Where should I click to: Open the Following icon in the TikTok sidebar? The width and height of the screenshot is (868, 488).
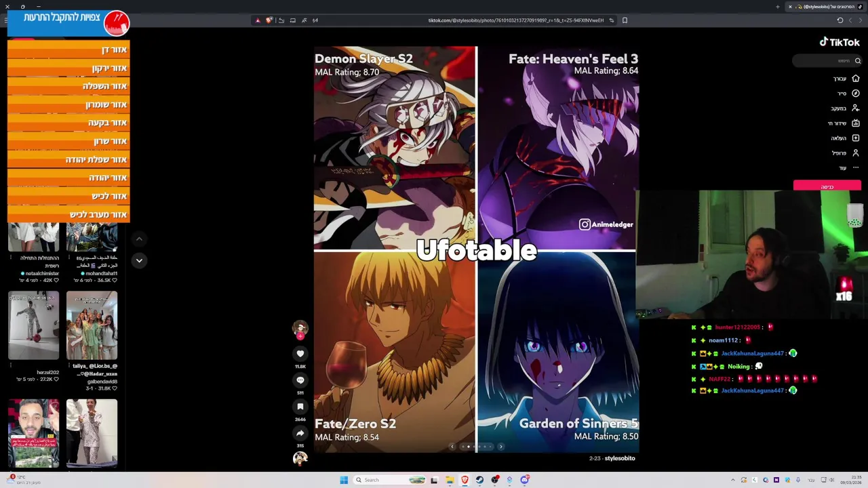click(856, 108)
